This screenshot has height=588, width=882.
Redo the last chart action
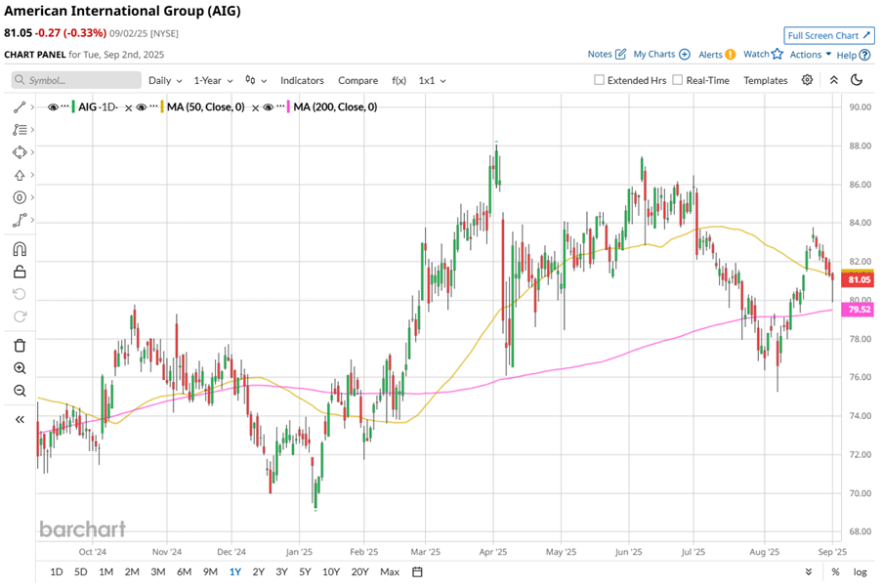[x=20, y=316]
